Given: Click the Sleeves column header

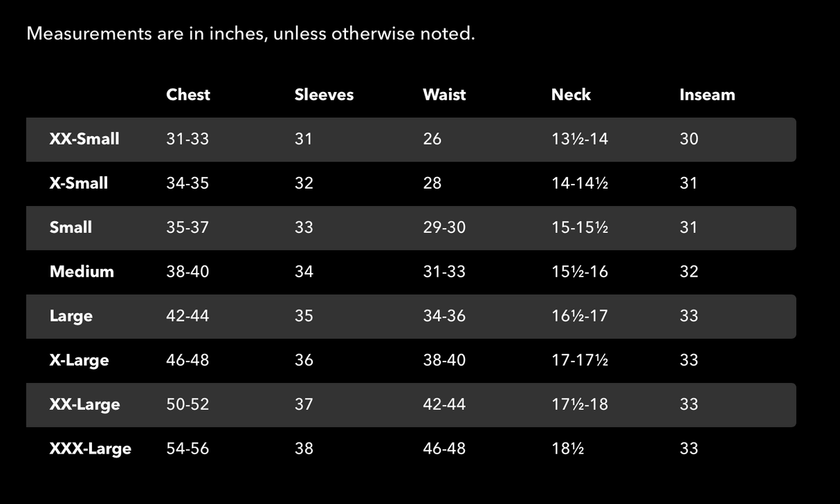Looking at the screenshot, I should pyautogui.click(x=324, y=95).
